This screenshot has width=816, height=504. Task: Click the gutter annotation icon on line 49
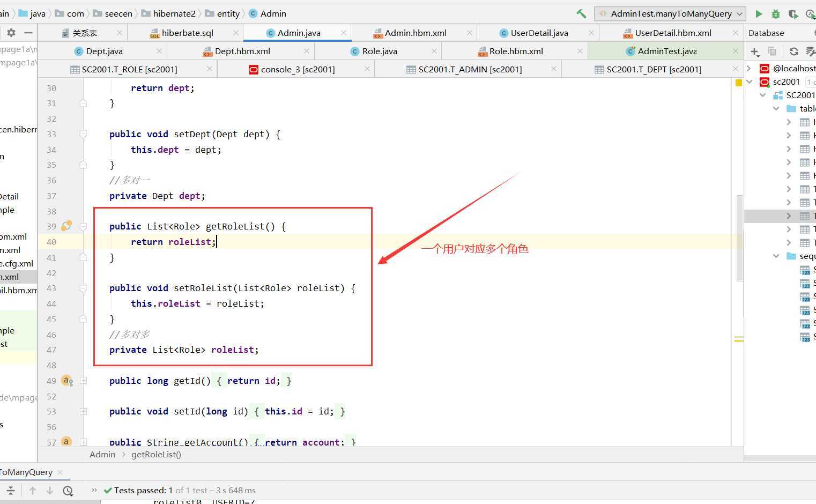67,381
